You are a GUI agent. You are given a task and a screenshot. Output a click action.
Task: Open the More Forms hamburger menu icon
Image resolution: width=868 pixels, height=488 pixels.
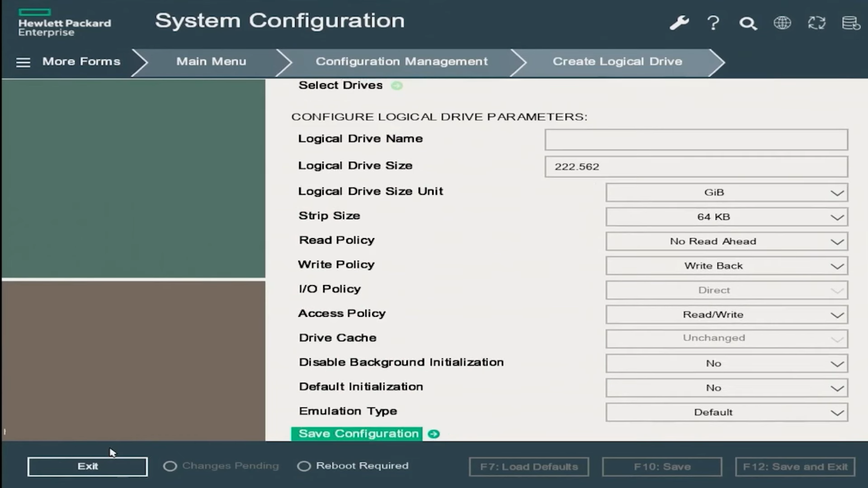click(23, 62)
